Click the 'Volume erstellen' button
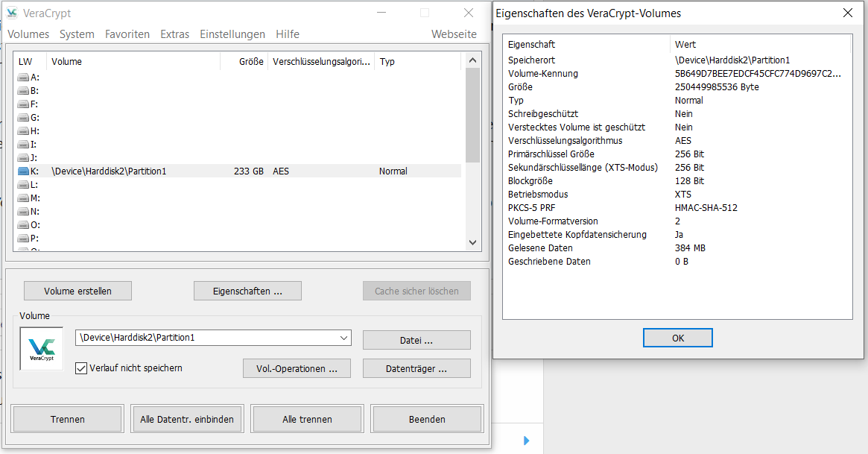Viewport: 868px width, 454px height. tap(78, 291)
